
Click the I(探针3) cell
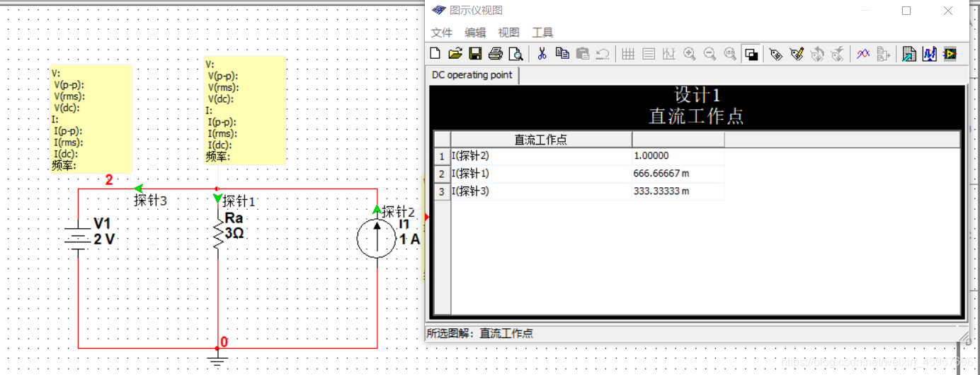541,191
